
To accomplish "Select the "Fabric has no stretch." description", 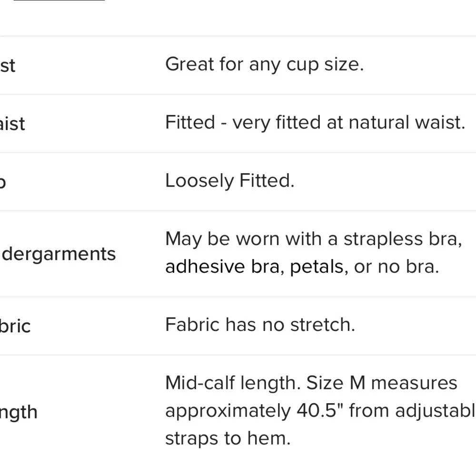I will click(260, 325).
